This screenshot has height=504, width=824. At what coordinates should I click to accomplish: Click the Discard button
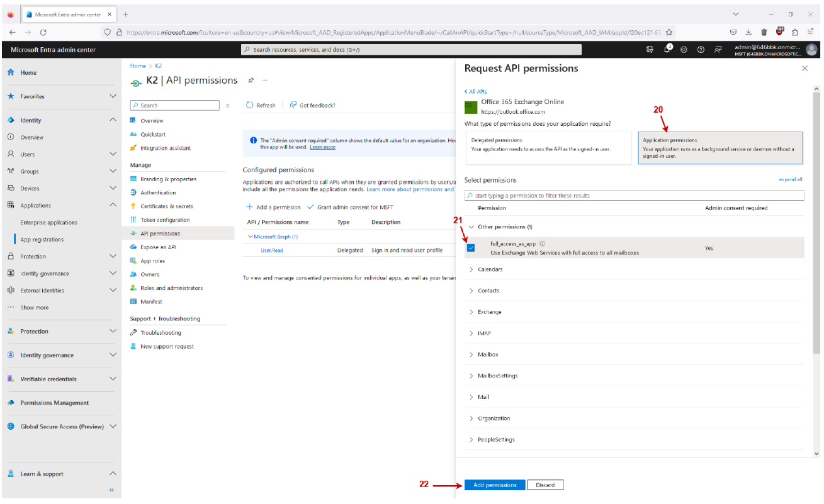(x=545, y=485)
